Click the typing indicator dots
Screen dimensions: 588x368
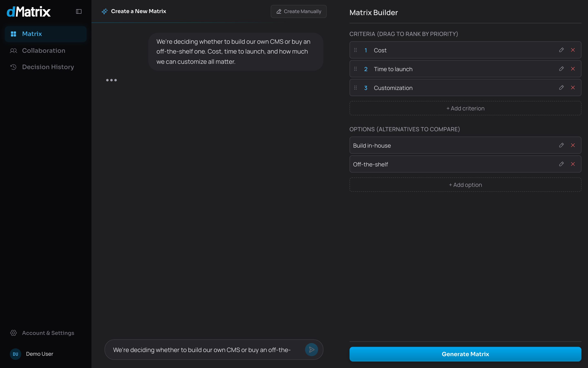(x=111, y=80)
